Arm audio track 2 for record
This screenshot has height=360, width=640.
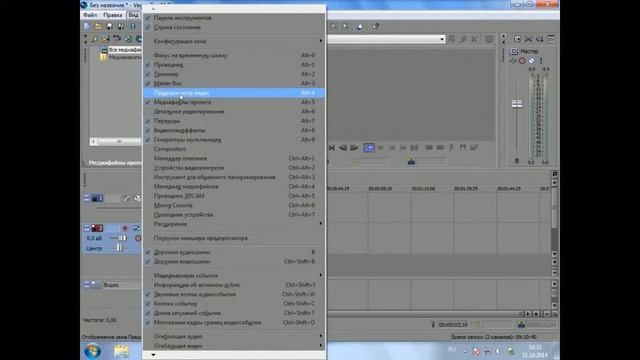[125, 228]
